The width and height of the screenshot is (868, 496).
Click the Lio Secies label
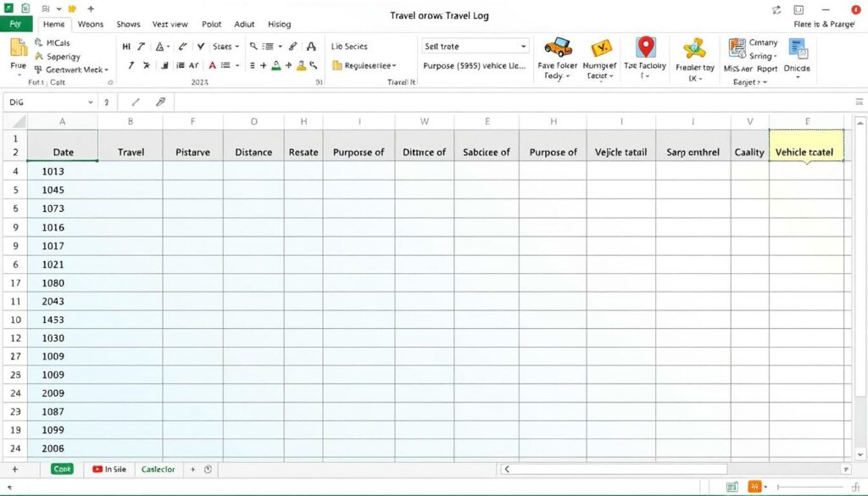(349, 47)
